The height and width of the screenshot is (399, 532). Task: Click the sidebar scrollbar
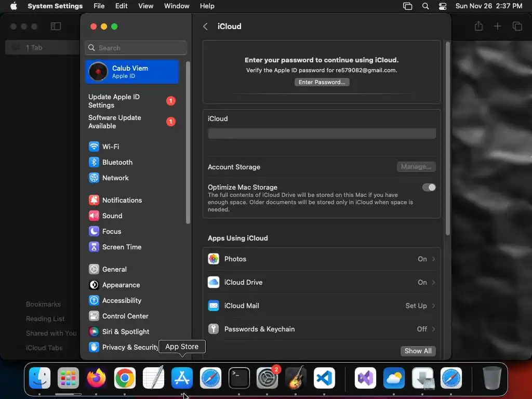click(x=188, y=142)
